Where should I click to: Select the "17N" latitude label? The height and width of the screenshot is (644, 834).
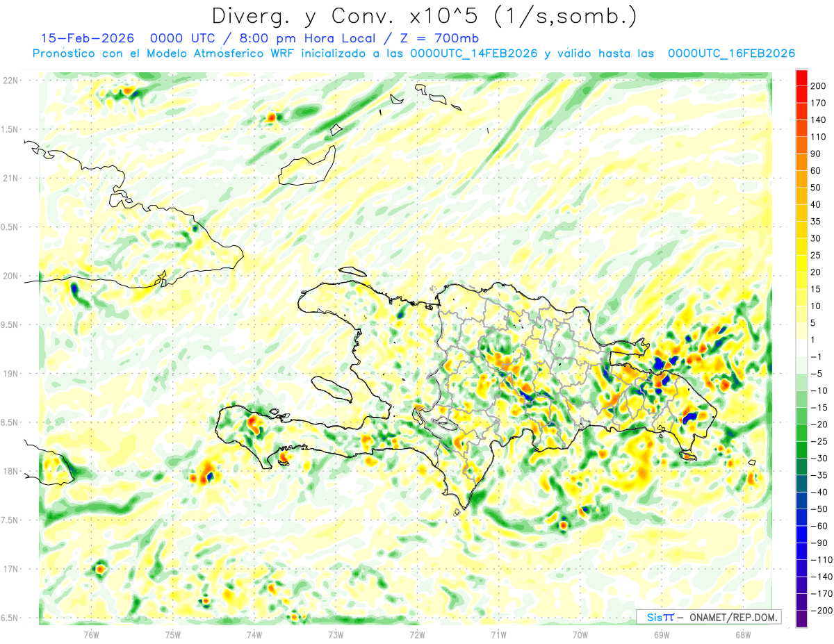(10, 569)
